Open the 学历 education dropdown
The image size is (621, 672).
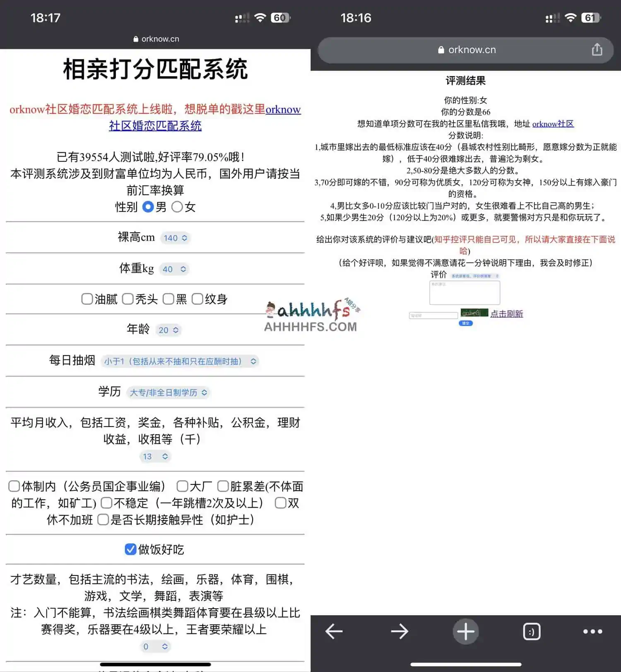(168, 393)
